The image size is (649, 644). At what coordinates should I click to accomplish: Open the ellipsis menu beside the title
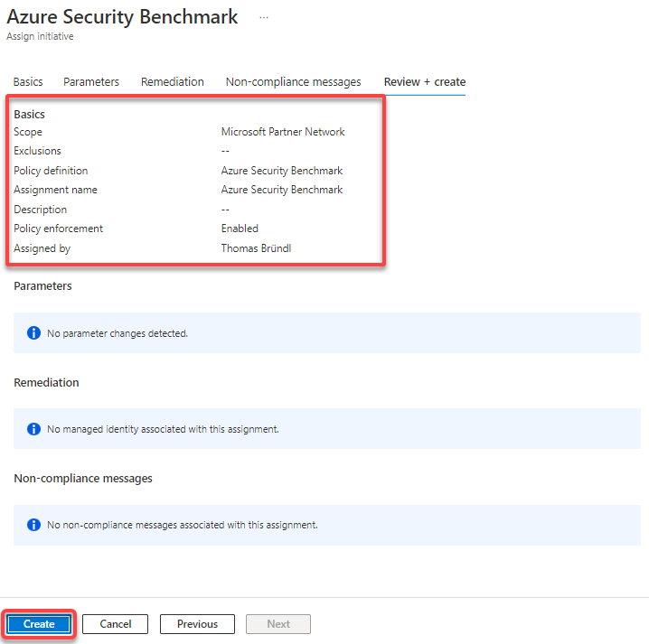coord(264,18)
